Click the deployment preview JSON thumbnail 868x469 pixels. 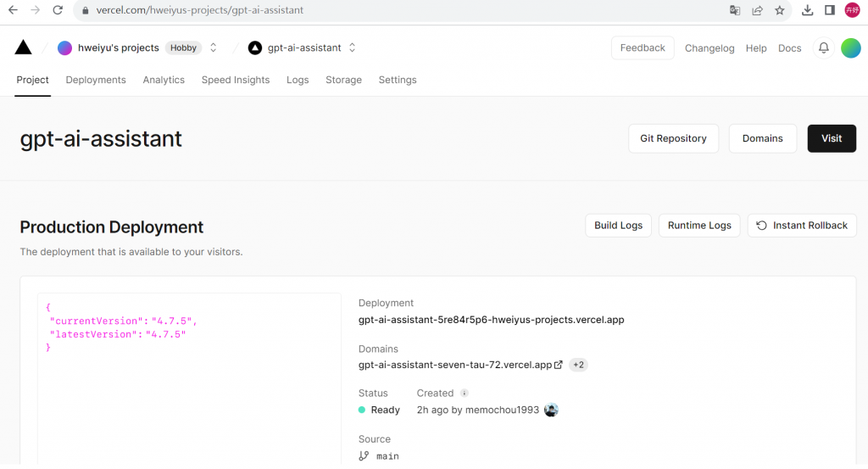pyautogui.click(x=189, y=379)
